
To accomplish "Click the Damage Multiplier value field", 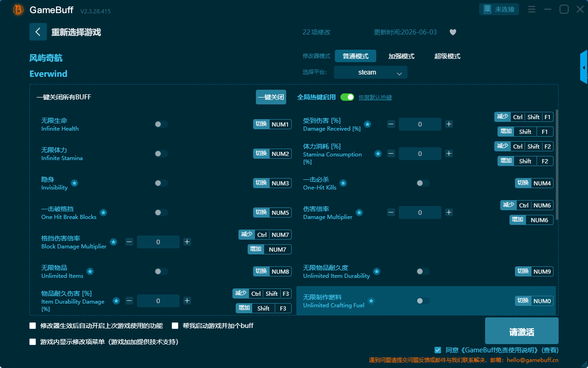I will pyautogui.click(x=420, y=213).
